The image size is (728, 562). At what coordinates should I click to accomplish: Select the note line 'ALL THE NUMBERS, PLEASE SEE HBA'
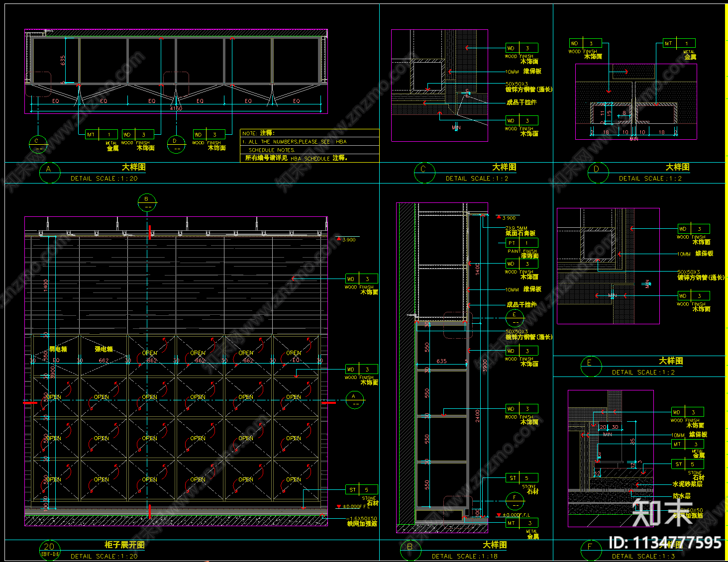click(295, 142)
